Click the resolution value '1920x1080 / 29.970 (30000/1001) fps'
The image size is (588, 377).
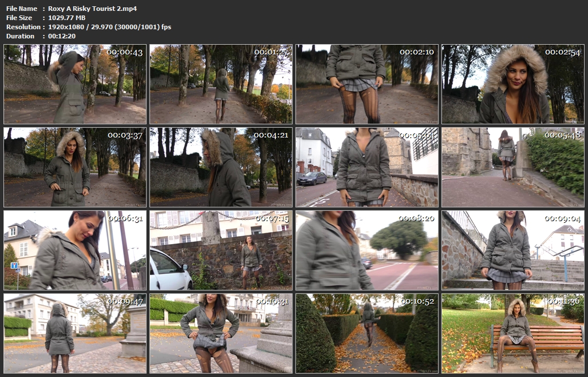coord(109,27)
